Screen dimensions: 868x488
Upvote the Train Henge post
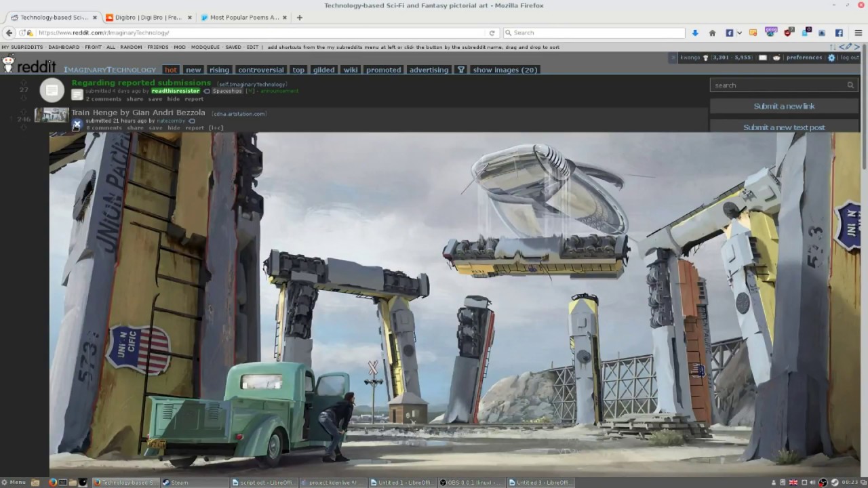click(x=24, y=112)
